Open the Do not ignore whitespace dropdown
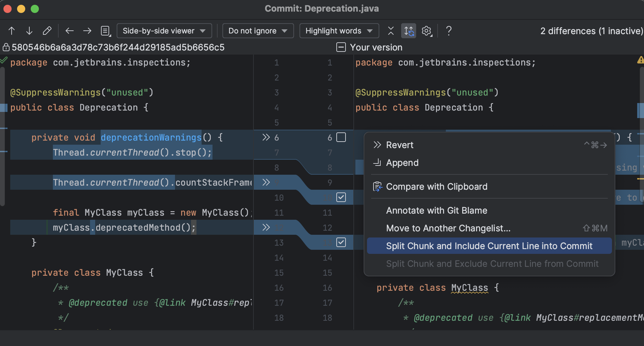644x346 pixels. 258,31
